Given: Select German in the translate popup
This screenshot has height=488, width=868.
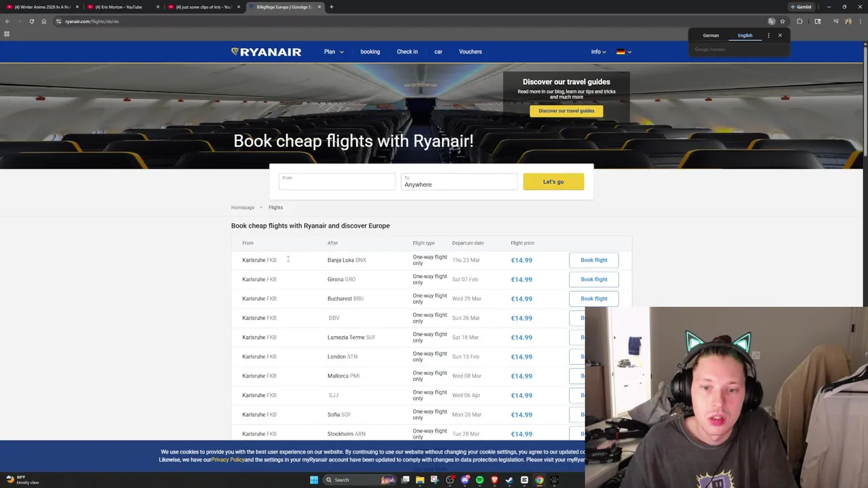Looking at the screenshot, I should coord(711,35).
